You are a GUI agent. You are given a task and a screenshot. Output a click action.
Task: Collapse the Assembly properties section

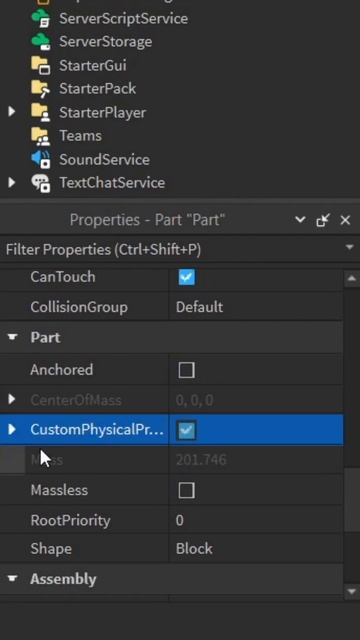(x=13, y=578)
